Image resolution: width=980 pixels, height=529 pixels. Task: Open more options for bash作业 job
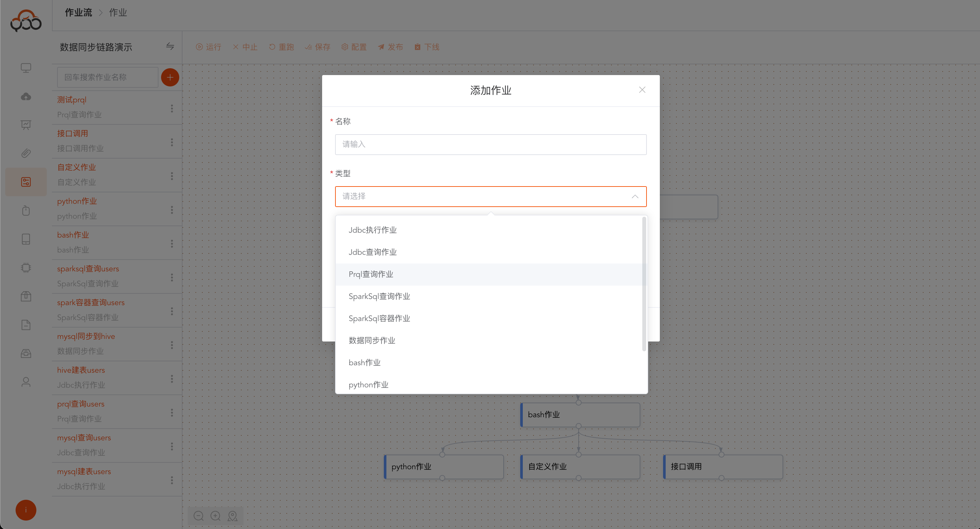[172, 244]
